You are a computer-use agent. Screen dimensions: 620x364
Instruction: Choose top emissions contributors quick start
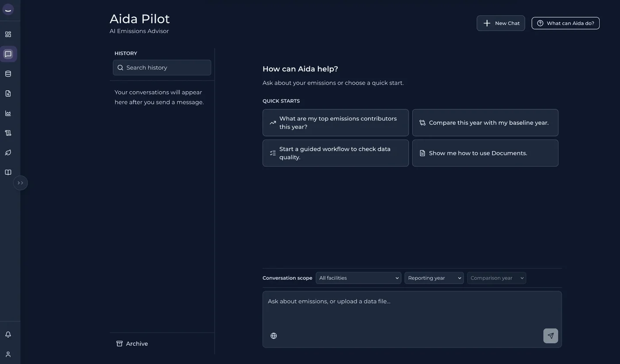coord(336,123)
